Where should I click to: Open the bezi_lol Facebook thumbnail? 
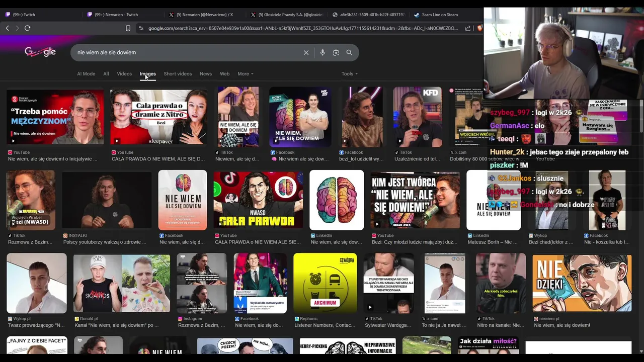click(x=362, y=117)
